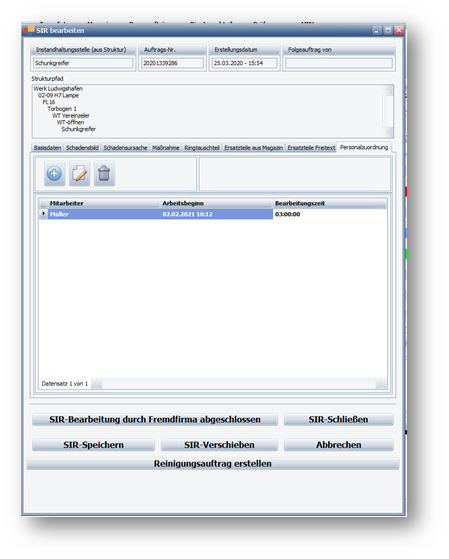This screenshot has width=449, height=559.
Task: Open the Basisdaten tab
Action: [x=47, y=148]
